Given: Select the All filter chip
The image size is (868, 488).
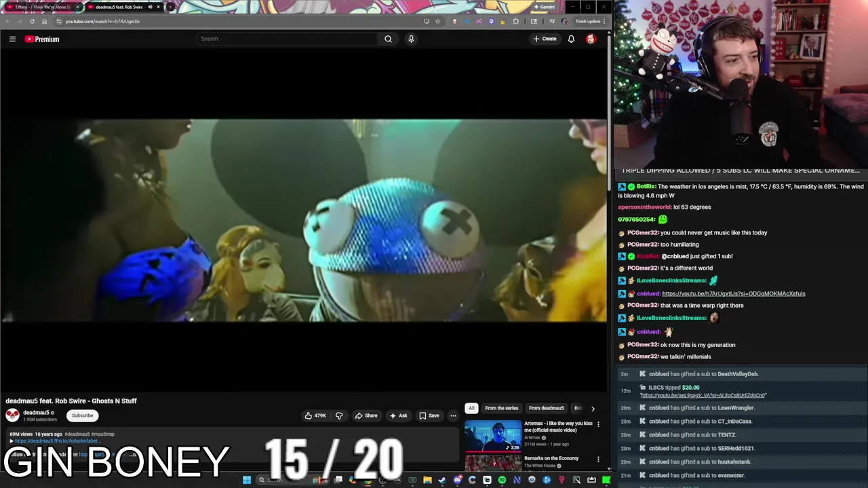Looking at the screenshot, I should [471, 408].
